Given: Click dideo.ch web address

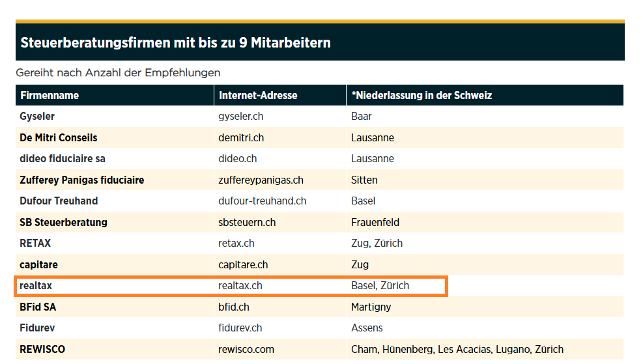Looking at the screenshot, I should 237,159.
